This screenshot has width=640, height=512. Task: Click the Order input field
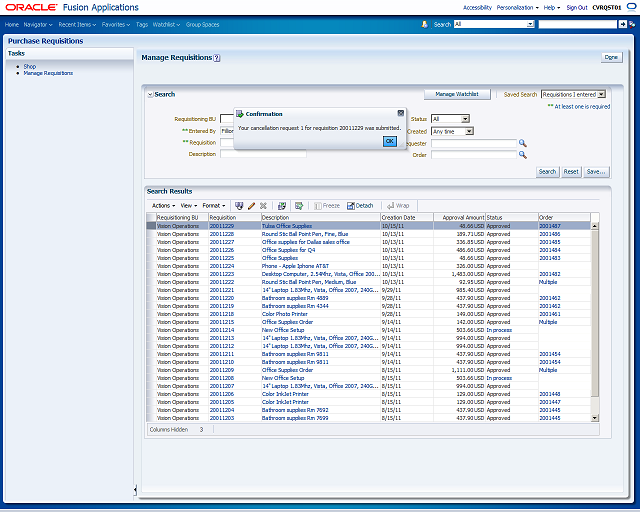click(x=474, y=155)
